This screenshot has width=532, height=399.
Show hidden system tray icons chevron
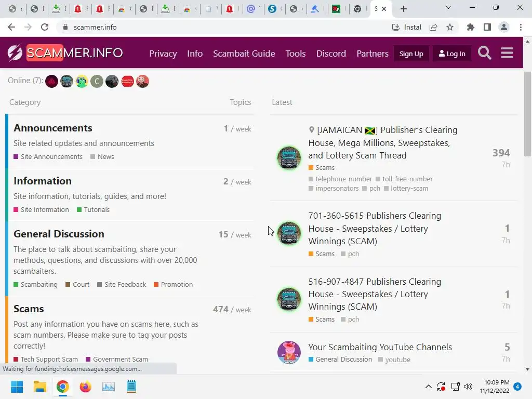[429, 387]
